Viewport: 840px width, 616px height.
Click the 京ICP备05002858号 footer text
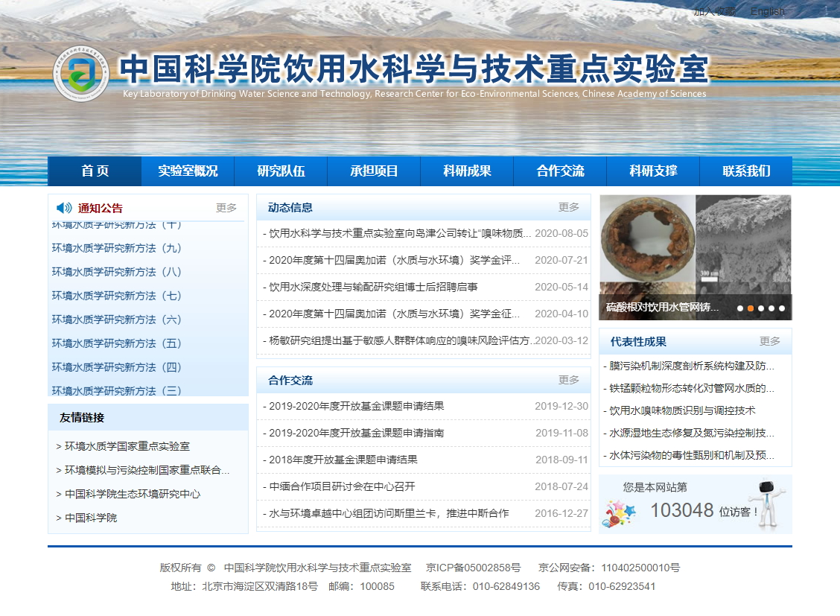tap(473, 568)
